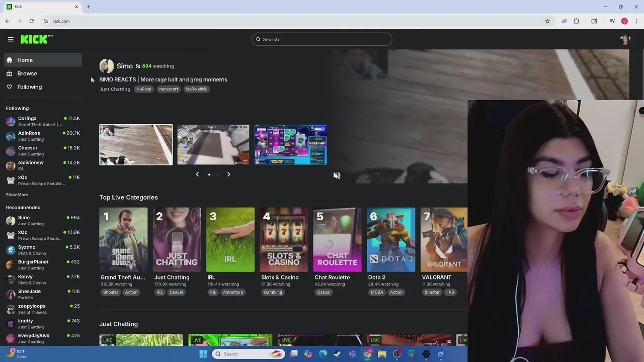Open AdinRoss's channel in Following
The width and height of the screenshot is (644, 362).
pos(43,136)
